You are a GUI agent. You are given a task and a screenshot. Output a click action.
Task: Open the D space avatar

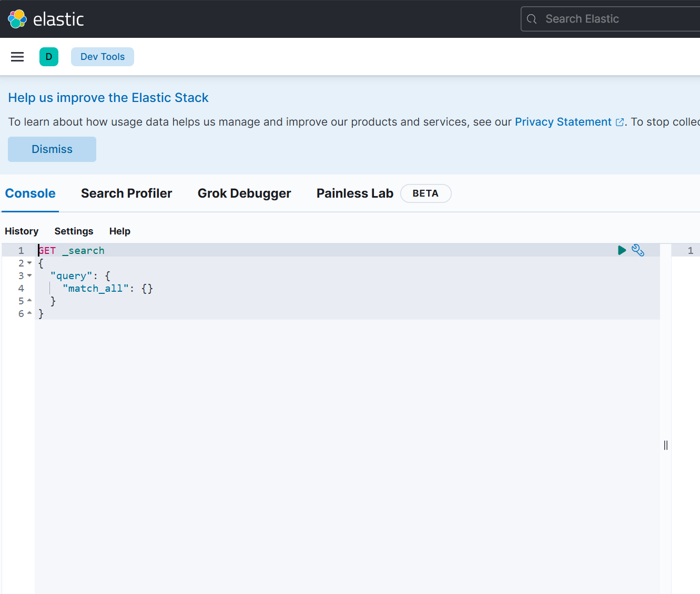coord(49,57)
